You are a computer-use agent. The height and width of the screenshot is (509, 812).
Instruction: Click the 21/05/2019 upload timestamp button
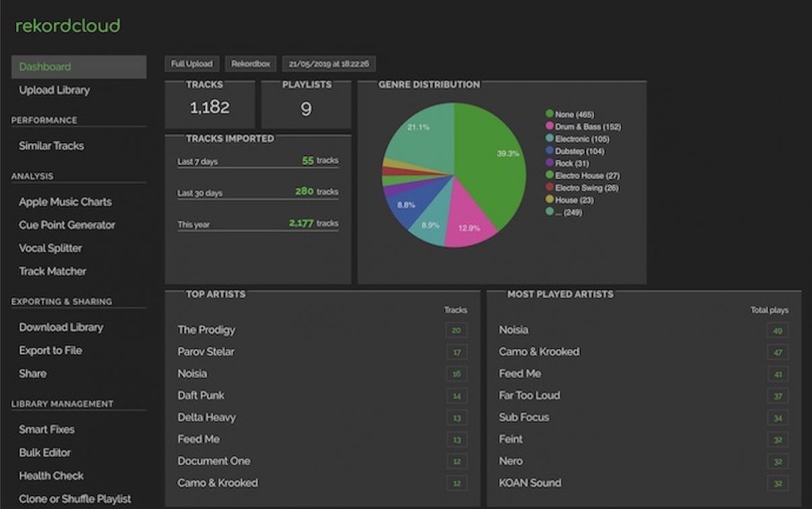(328, 63)
